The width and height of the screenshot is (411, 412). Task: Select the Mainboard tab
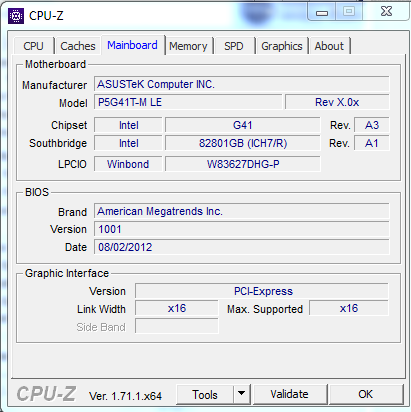tap(132, 45)
